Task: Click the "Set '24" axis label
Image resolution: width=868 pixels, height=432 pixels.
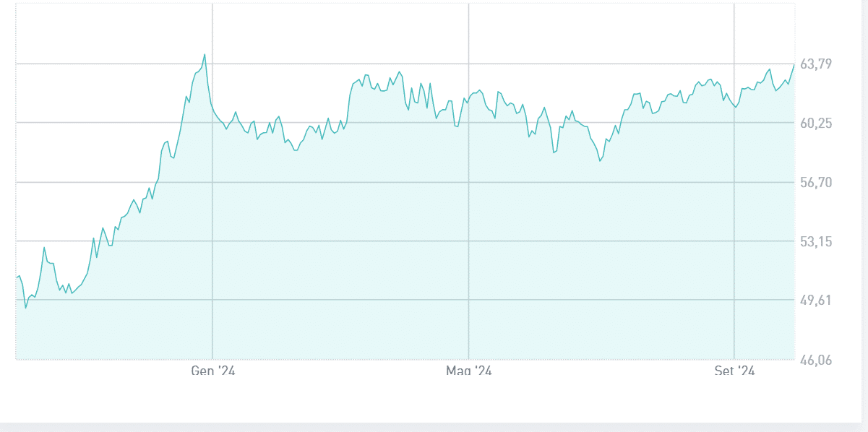Action: pos(734,371)
